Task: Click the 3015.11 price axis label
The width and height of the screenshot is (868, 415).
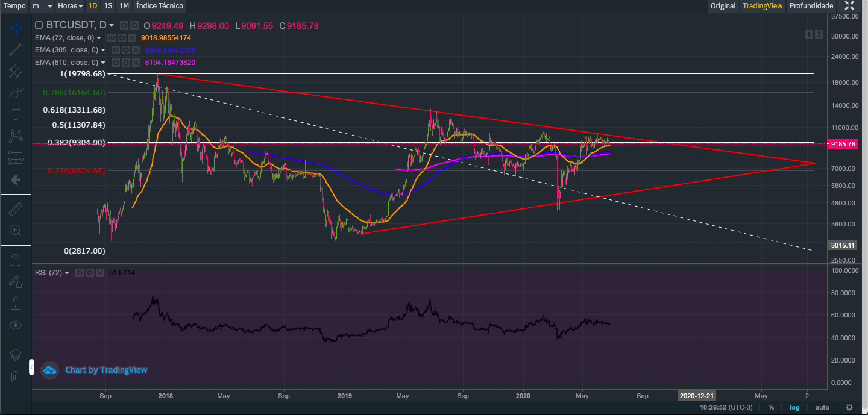Action: tap(844, 245)
